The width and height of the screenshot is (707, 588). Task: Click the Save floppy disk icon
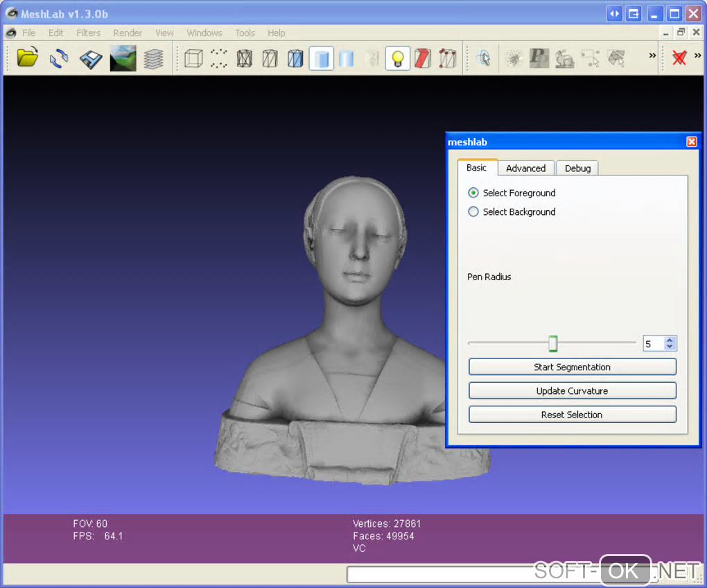pyautogui.click(x=91, y=59)
